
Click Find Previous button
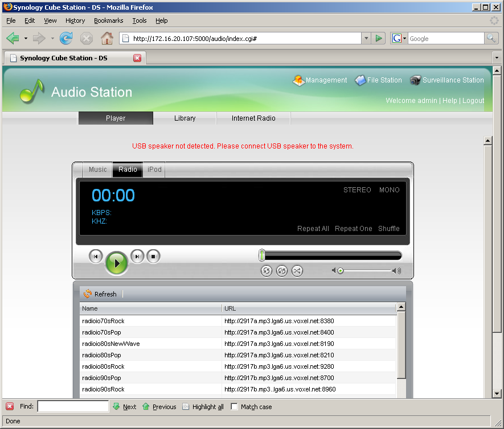[159, 406]
